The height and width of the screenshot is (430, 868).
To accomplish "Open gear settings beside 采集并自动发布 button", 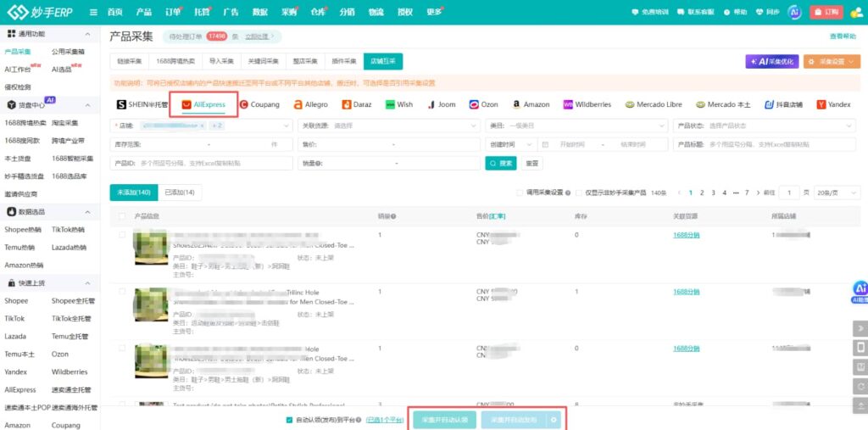I will click(553, 420).
